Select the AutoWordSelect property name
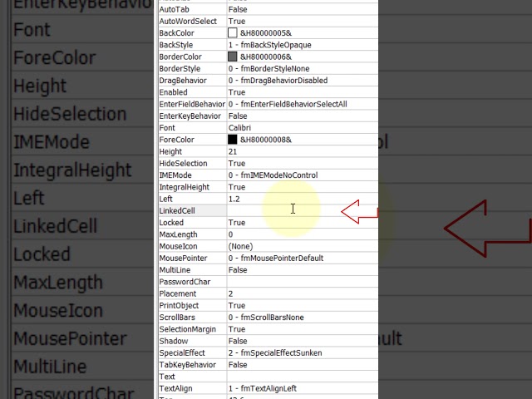 [188, 21]
